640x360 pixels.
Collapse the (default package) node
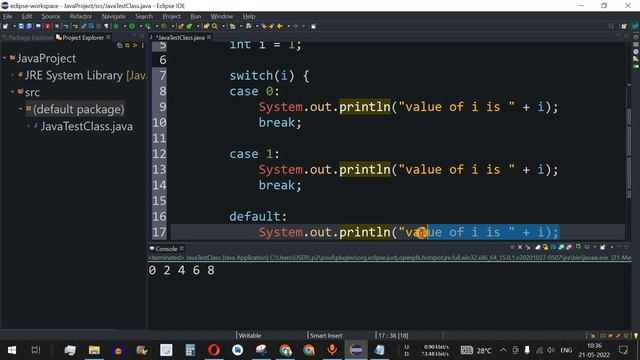[20, 109]
